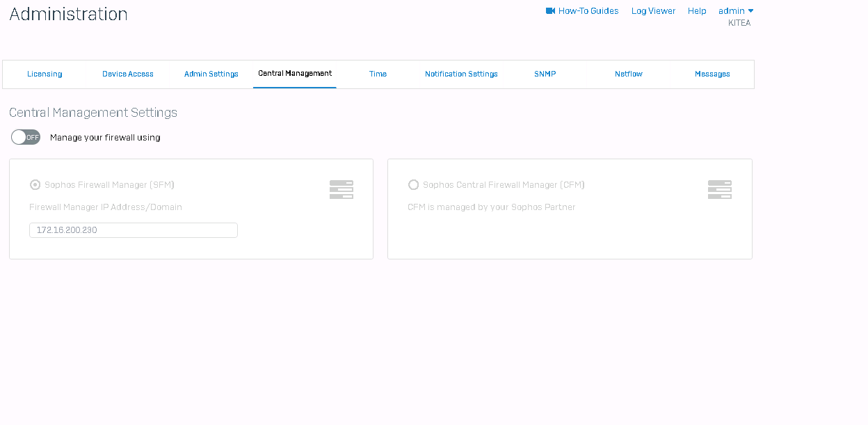Open the Time tab

(x=378, y=74)
